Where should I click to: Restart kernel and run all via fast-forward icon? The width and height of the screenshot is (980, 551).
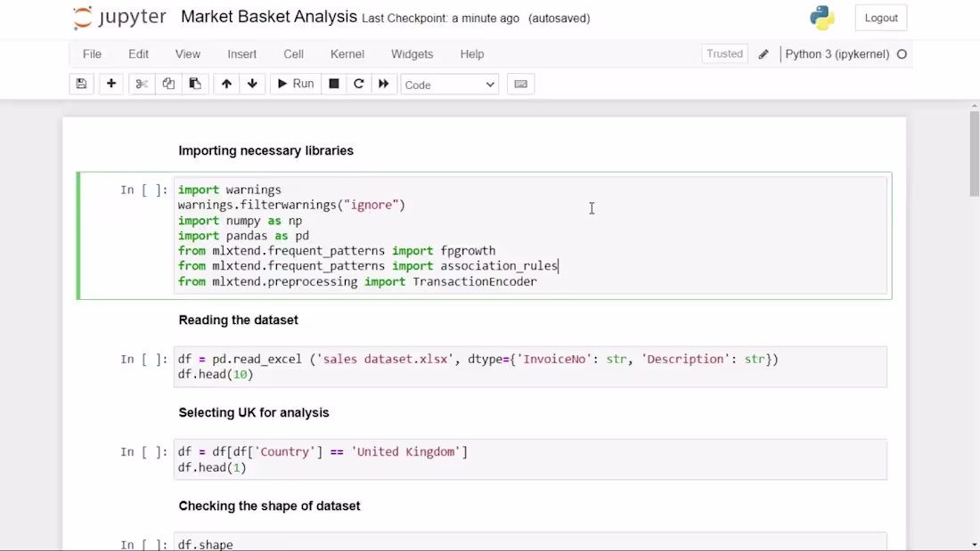(383, 83)
